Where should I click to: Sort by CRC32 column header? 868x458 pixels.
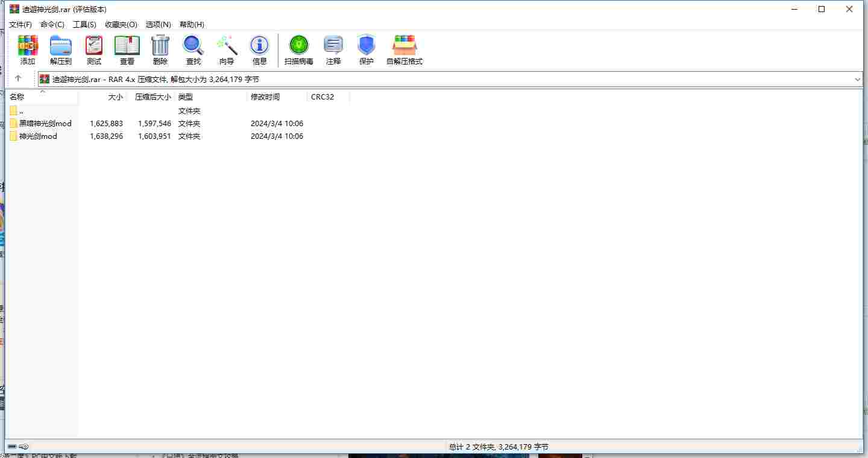(329, 97)
